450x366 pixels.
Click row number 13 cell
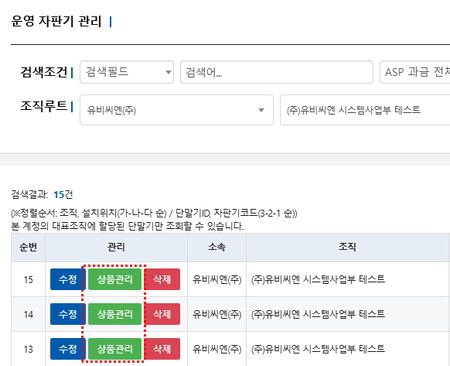coord(28,349)
